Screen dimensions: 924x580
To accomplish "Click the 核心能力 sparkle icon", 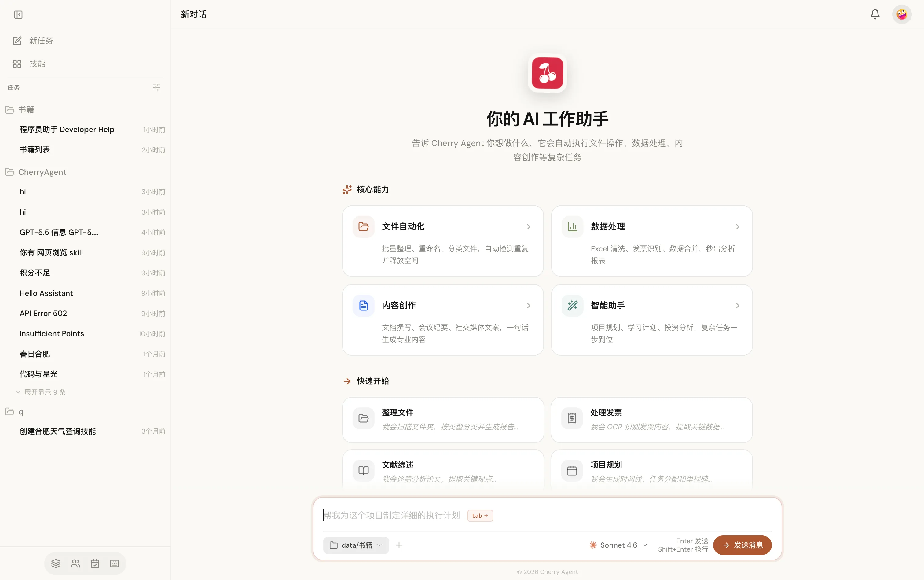I will click(347, 189).
